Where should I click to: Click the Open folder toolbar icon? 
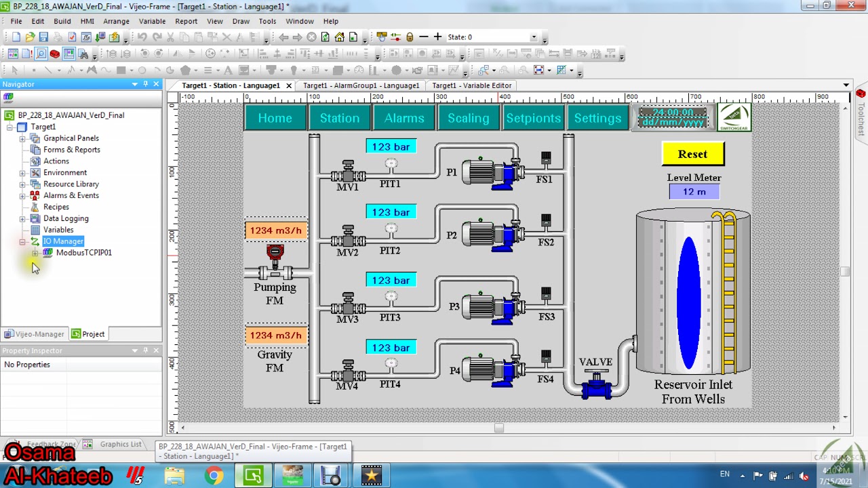coord(30,37)
